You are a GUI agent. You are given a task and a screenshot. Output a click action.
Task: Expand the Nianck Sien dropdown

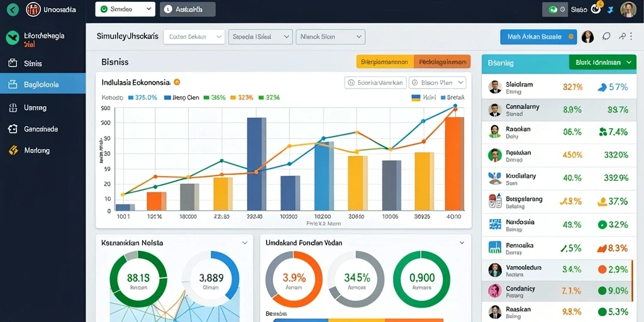point(330,36)
